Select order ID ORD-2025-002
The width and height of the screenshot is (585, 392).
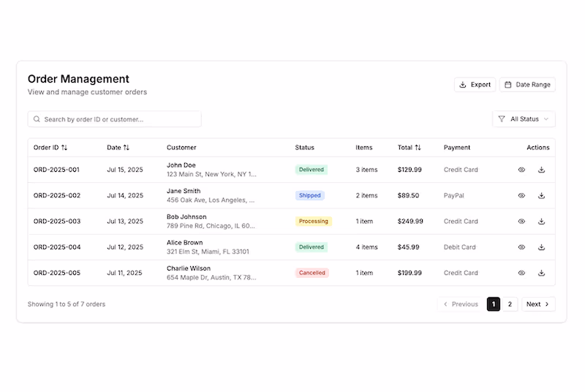(x=57, y=195)
